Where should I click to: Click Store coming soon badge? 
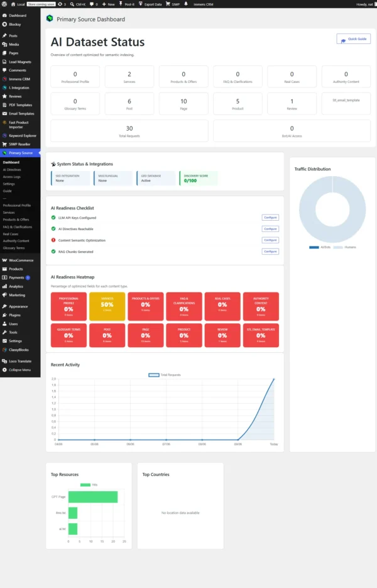pos(41,4)
